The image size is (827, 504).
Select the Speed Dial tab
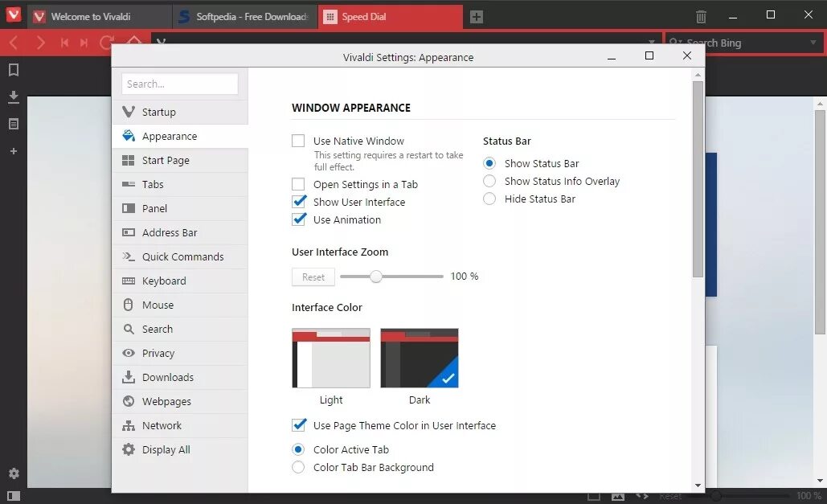coord(391,17)
